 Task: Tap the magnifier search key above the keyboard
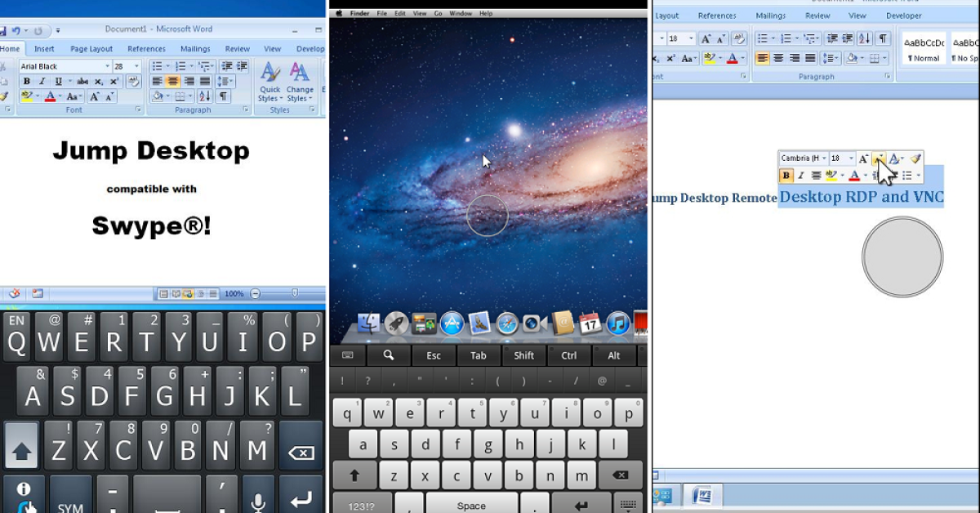(389, 355)
